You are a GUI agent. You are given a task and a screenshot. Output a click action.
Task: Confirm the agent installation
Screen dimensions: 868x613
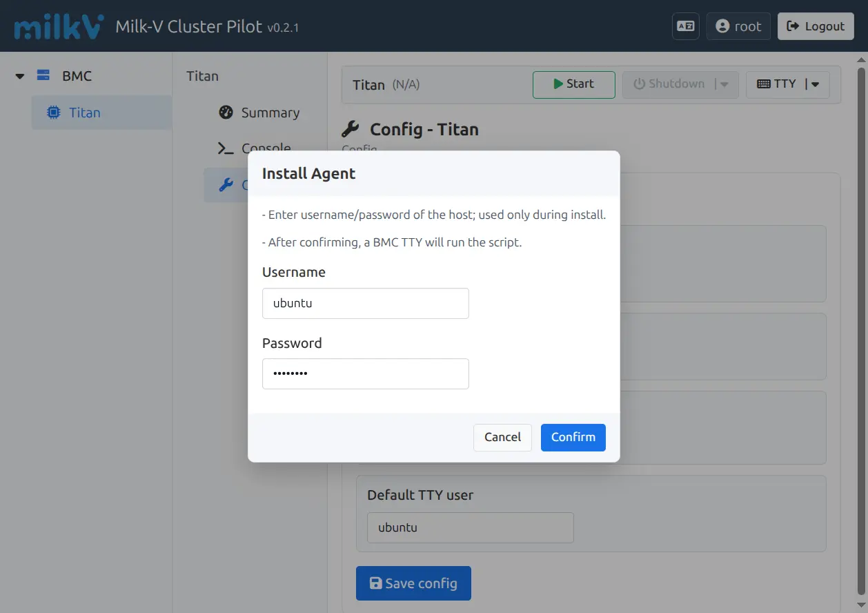[x=573, y=437]
